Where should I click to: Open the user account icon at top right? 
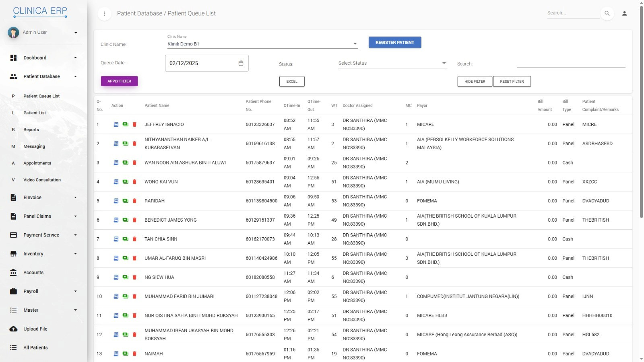[x=624, y=13]
